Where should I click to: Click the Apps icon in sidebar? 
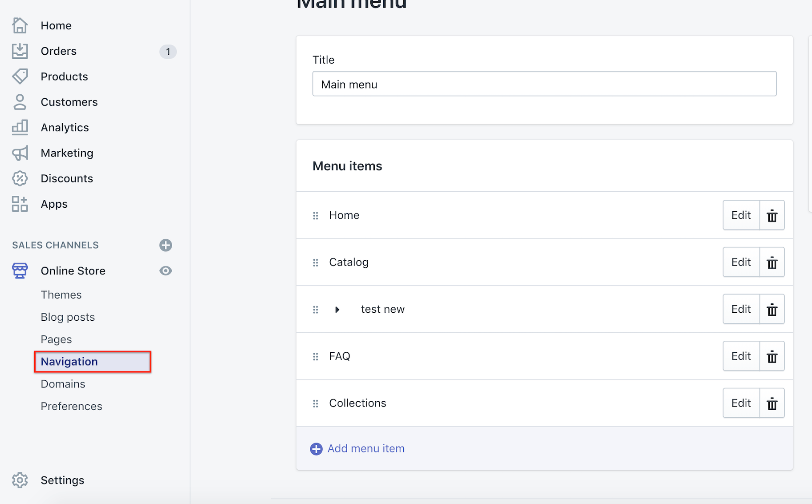[20, 204]
